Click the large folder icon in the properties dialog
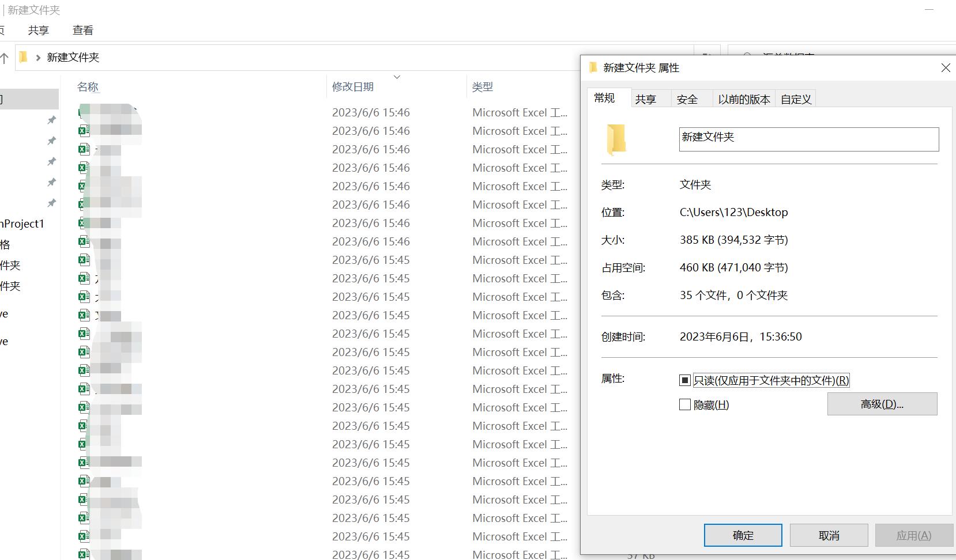The width and height of the screenshot is (956, 560). pyautogui.click(x=616, y=139)
